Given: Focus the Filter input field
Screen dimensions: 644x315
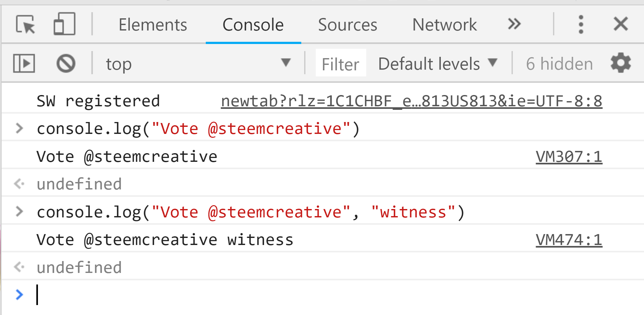Looking at the screenshot, I should pyautogui.click(x=341, y=63).
